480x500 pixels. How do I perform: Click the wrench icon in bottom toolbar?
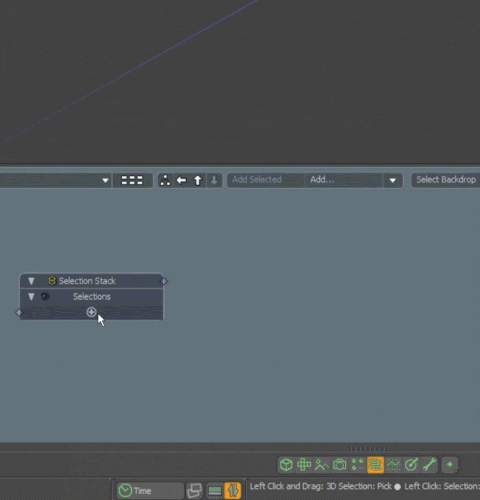click(x=429, y=464)
